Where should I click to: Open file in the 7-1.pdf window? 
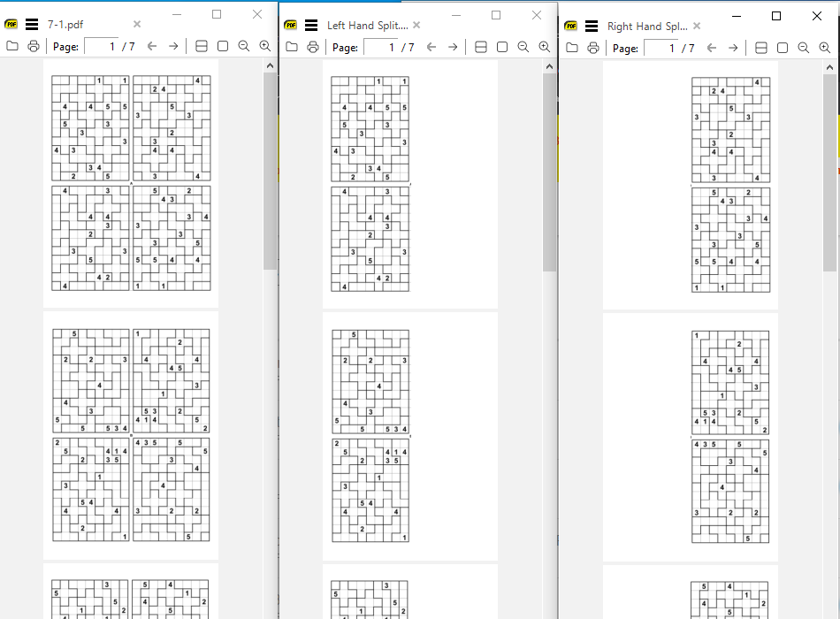pyautogui.click(x=12, y=46)
